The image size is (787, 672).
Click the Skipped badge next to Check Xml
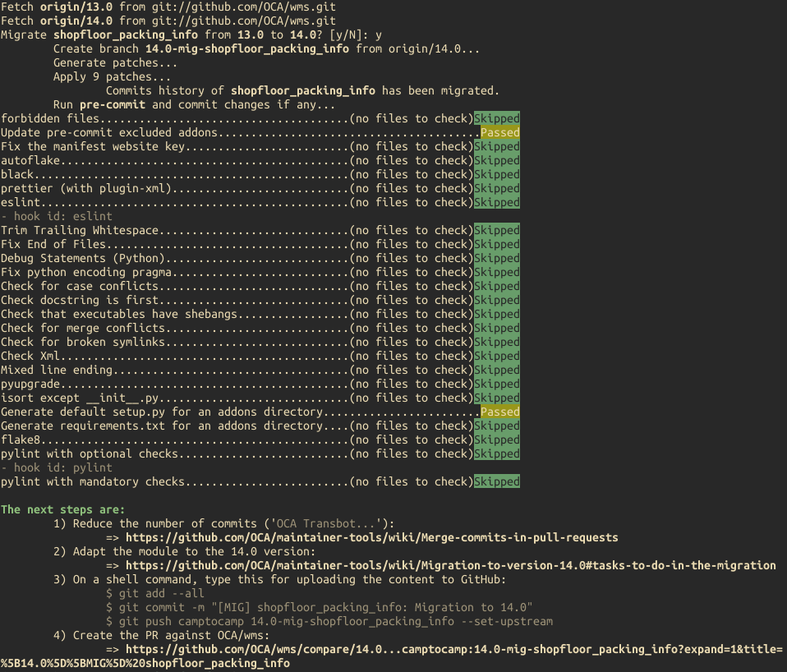pos(497,356)
